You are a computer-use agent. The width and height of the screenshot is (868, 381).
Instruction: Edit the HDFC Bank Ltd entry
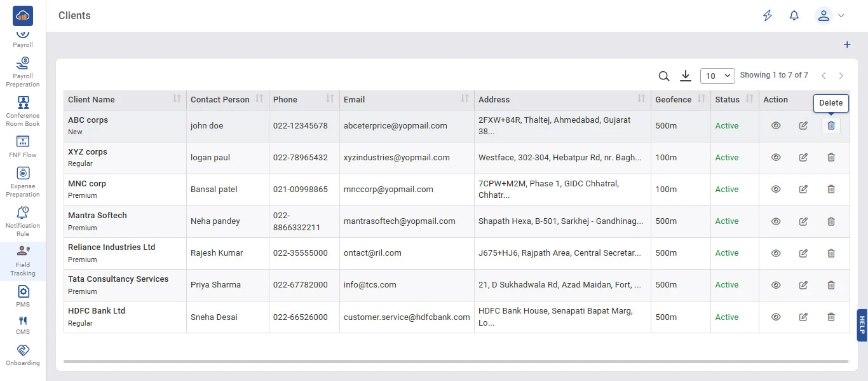point(803,317)
